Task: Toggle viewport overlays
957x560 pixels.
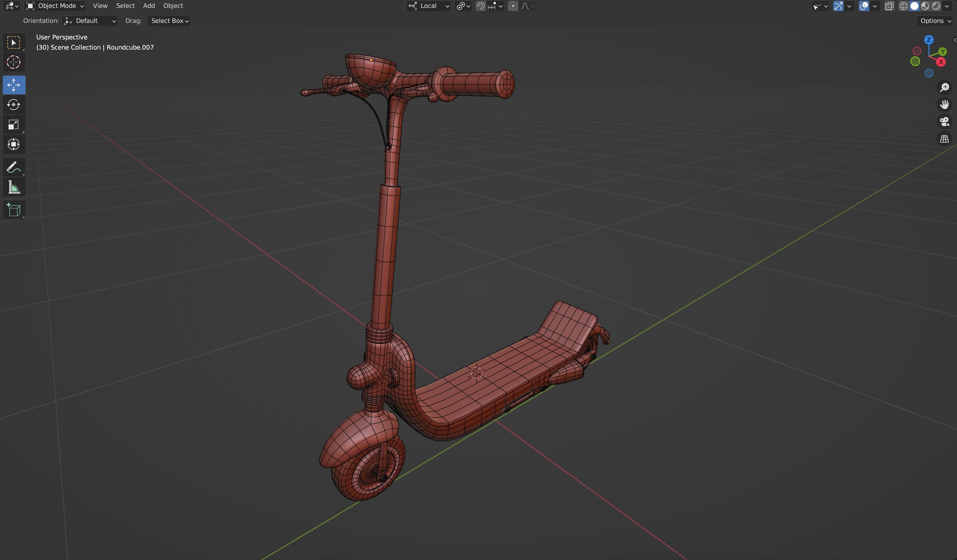Action: (x=864, y=6)
